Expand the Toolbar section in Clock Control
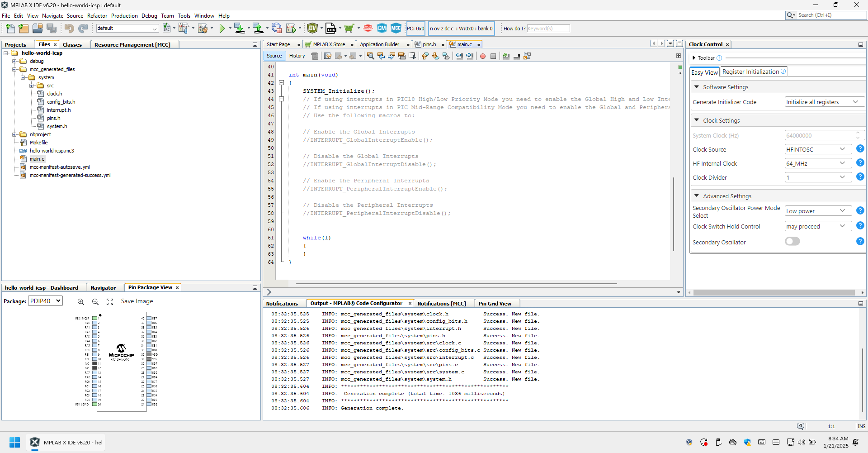Screen dimensions: 868x453 tap(694, 58)
